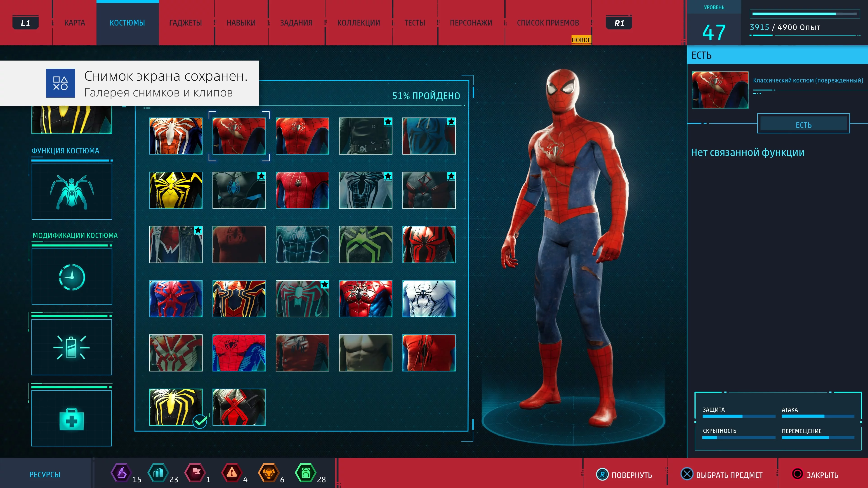This screenshot has width=868, height=488.
Task: Open the НАВЫКИ tab
Action: coord(241,23)
